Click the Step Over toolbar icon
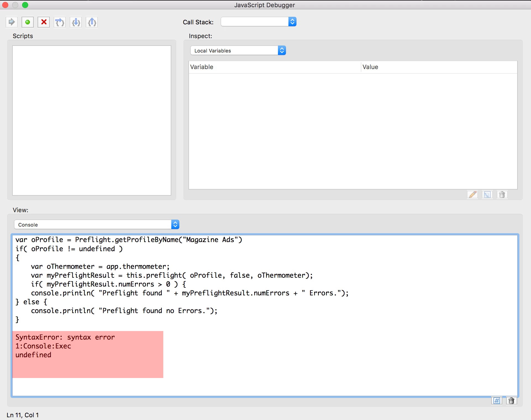This screenshot has height=420, width=531. point(60,22)
